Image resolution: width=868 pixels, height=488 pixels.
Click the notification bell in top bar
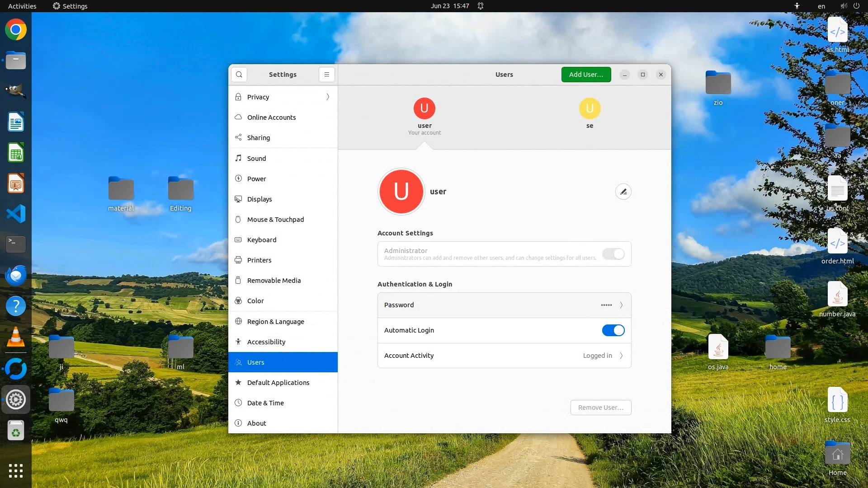point(481,6)
